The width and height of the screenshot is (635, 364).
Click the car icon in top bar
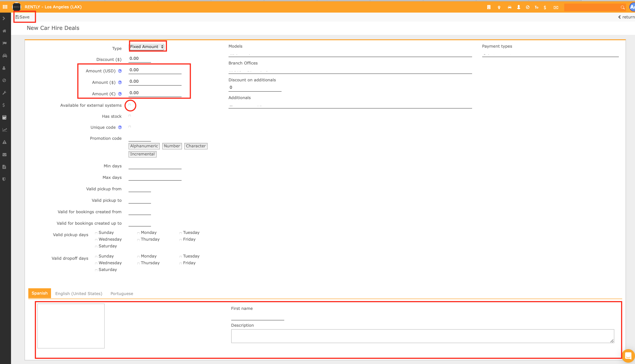click(x=509, y=7)
